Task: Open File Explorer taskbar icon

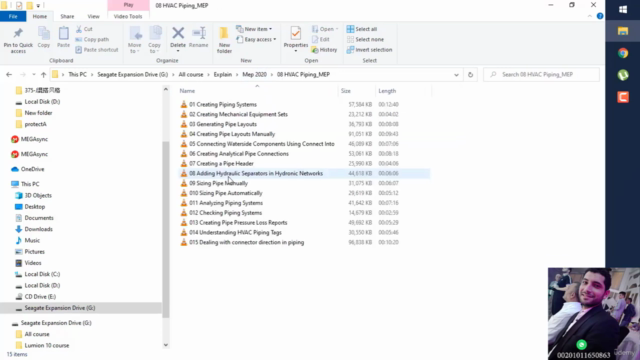Action: tap(623, 31)
